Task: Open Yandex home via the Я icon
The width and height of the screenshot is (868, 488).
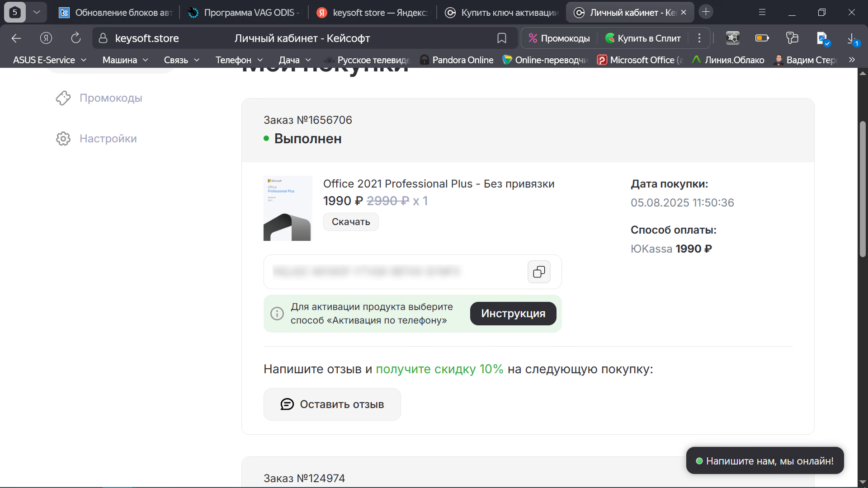Action: (x=46, y=38)
